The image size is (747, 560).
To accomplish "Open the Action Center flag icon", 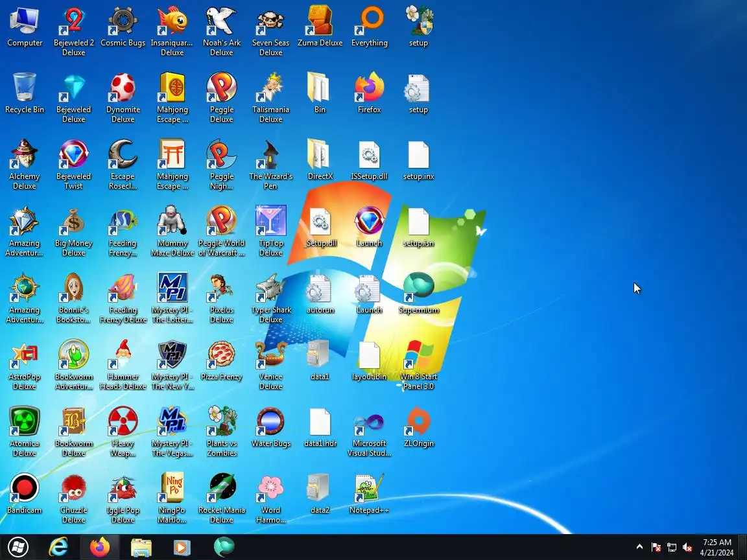I will (x=656, y=547).
